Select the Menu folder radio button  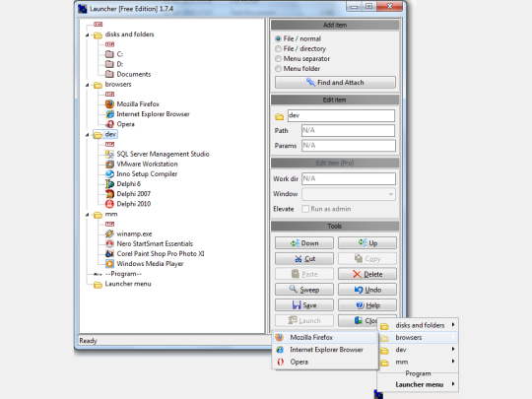point(278,69)
